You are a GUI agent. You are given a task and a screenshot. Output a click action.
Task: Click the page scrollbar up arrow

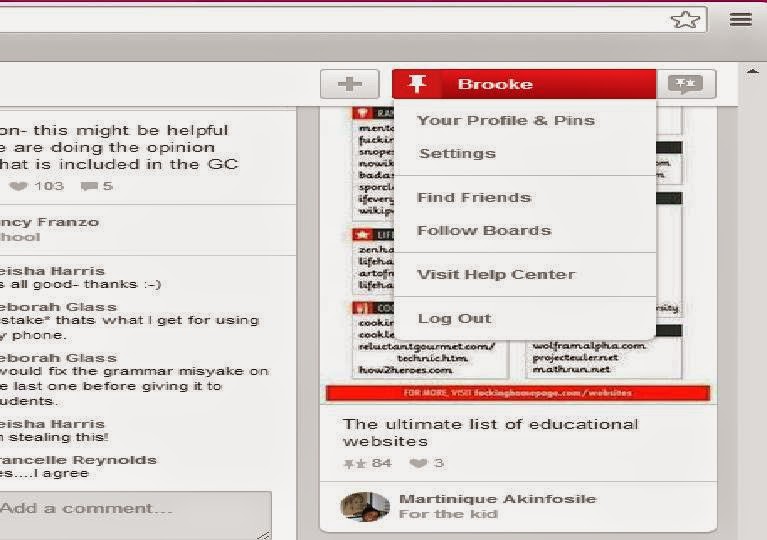pyautogui.click(x=752, y=72)
